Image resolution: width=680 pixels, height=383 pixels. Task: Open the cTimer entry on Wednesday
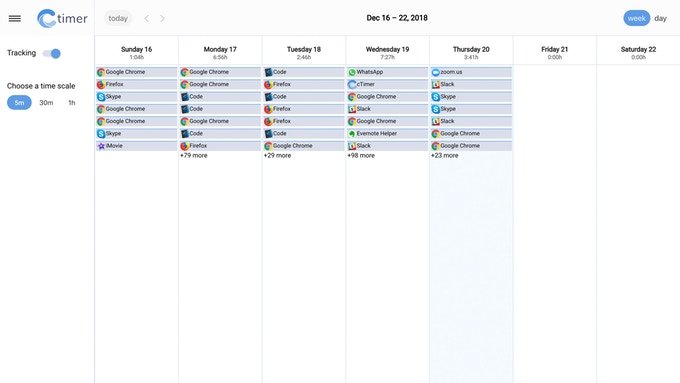[388, 84]
